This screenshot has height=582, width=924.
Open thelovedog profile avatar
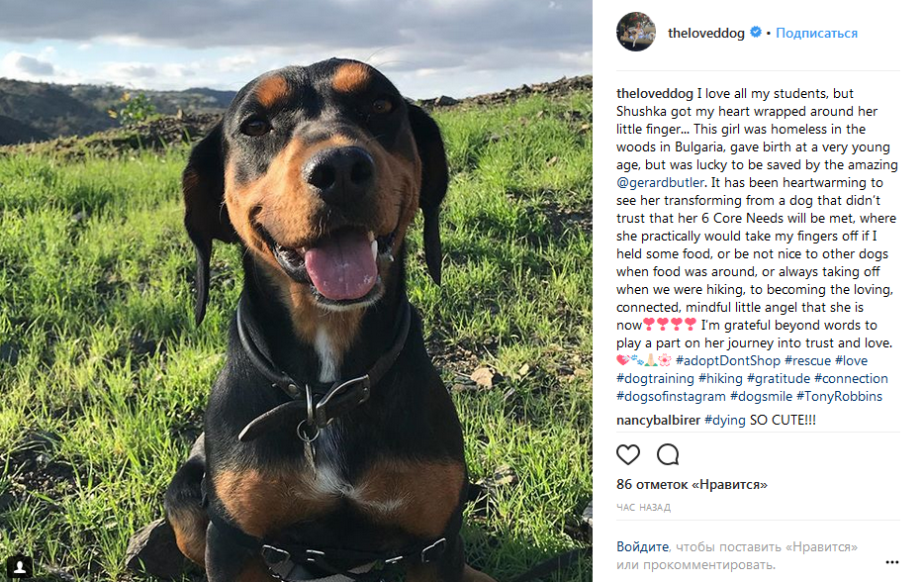[636, 32]
